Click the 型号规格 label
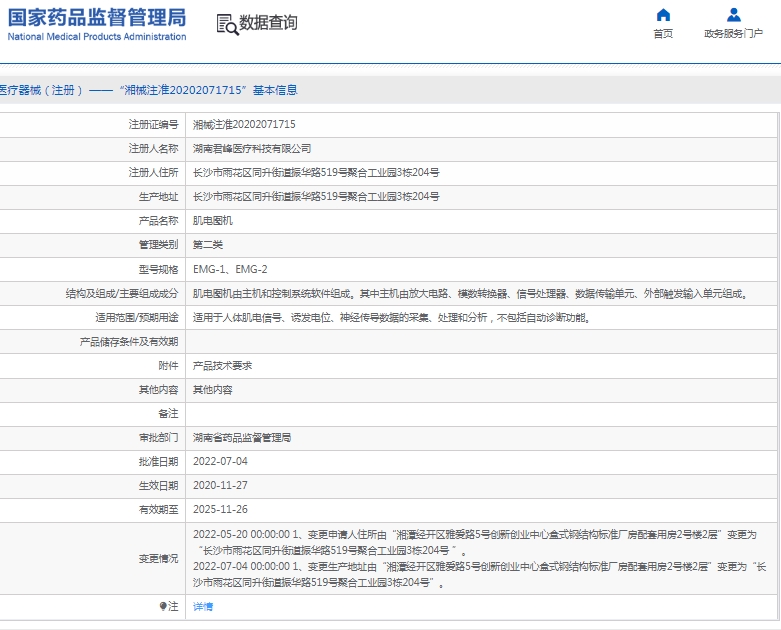The image size is (781, 630). [158, 269]
